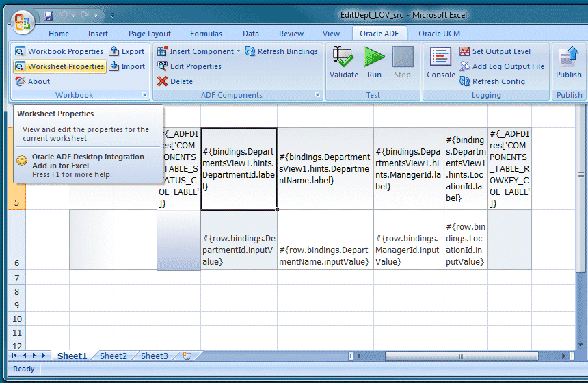Click Add Log Output File
This screenshot has width=588, height=383.
point(502,66)
